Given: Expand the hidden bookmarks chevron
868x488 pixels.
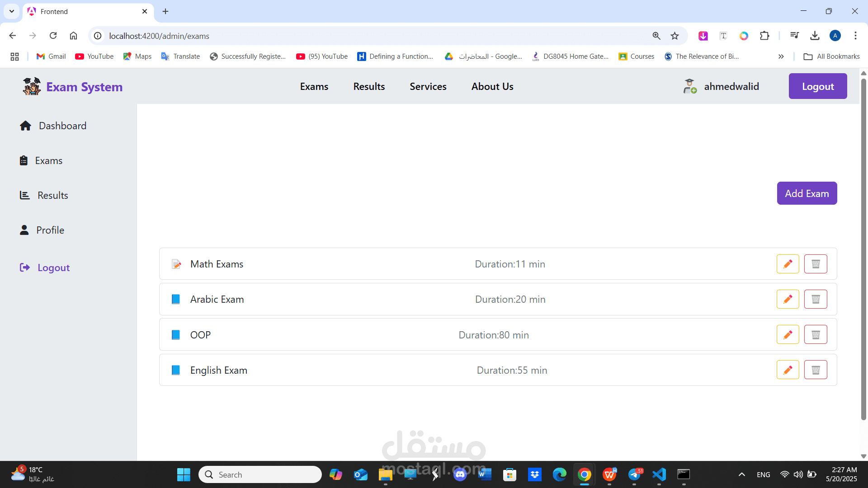Looking at the screenshot, I should click(781, 56).
